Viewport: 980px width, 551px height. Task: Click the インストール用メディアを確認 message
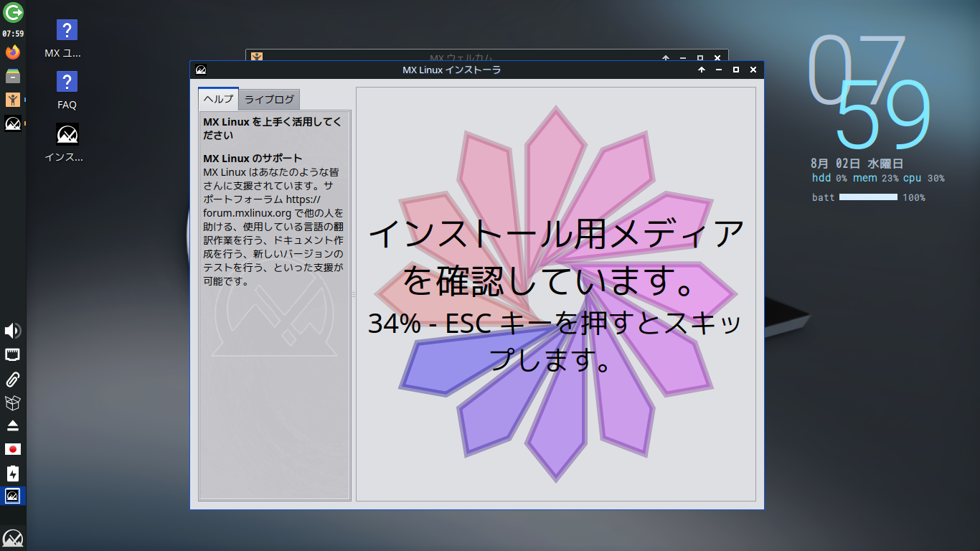coord(556,257)
